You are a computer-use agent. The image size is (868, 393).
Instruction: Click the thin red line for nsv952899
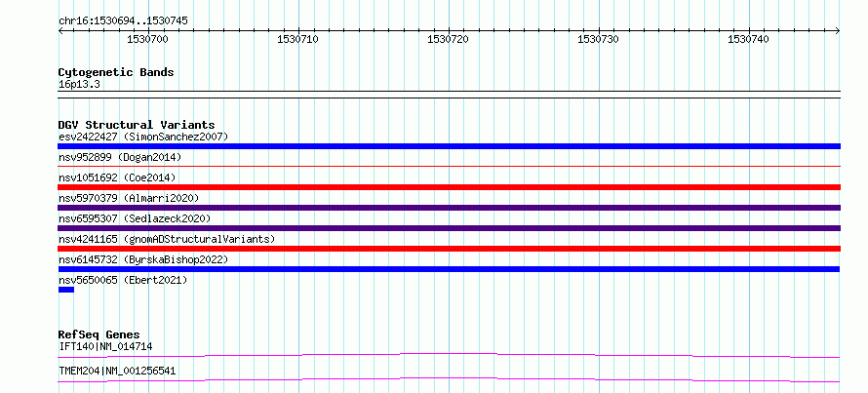[x=449, y=166]
